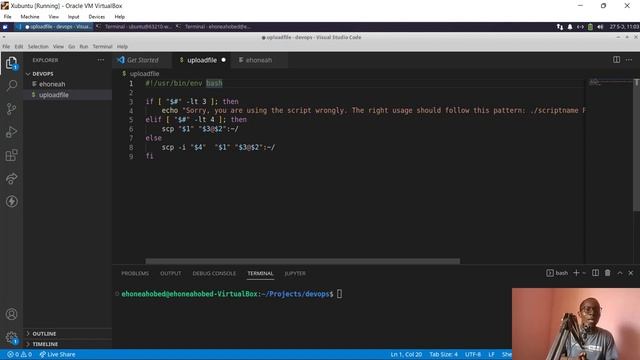Close unsaved uploadfile tab via dot
The image size is (640, 360).
pyautogui.click(x=223, y=60)
